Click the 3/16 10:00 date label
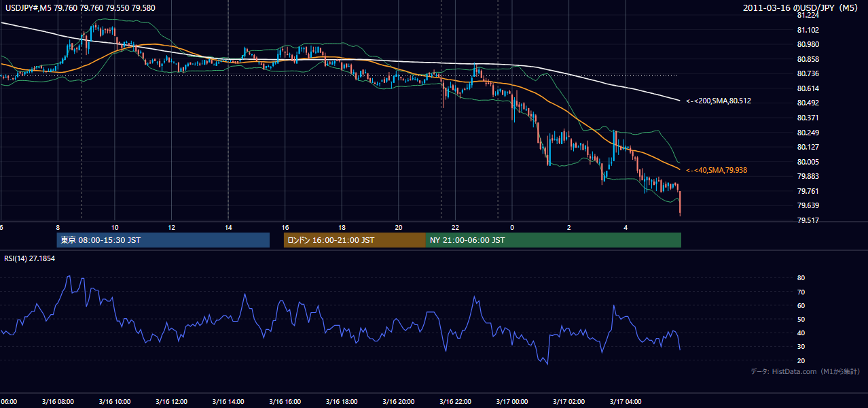Viewport: 868px width, 408px height. (x=115, y=401)
